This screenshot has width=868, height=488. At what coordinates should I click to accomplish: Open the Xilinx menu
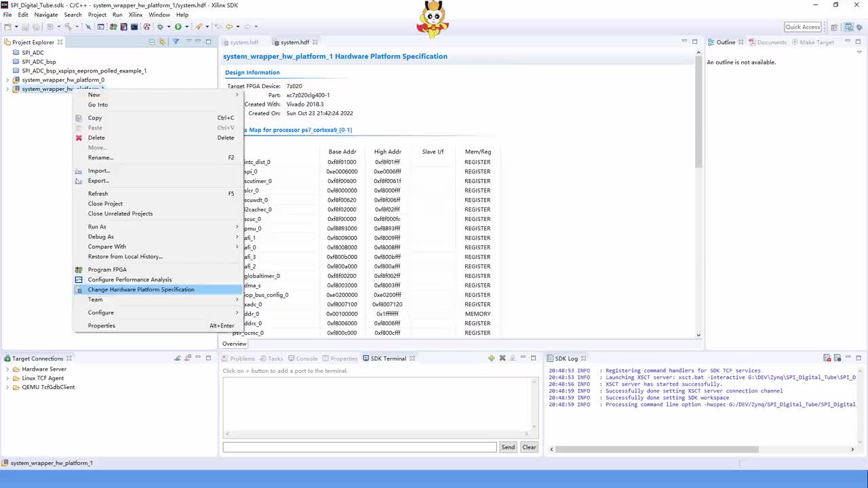pyautogui.click(x=136, y=14)
